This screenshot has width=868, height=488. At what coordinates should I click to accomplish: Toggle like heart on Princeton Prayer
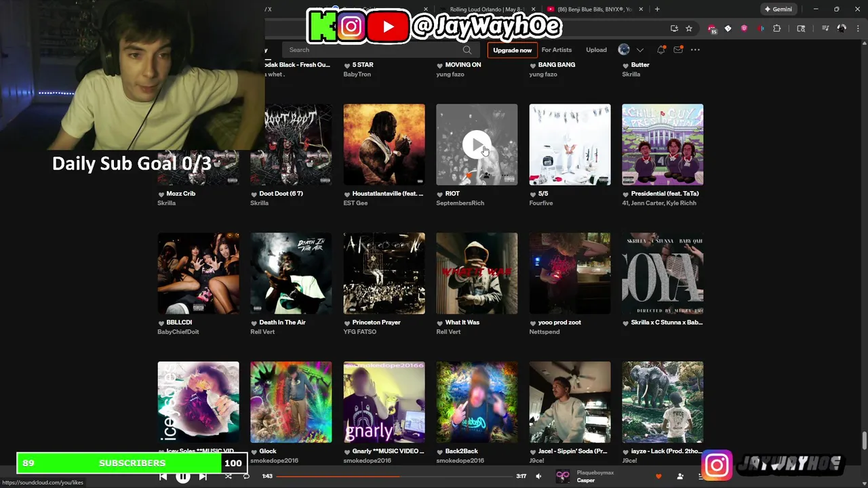(x=347, y=323)
